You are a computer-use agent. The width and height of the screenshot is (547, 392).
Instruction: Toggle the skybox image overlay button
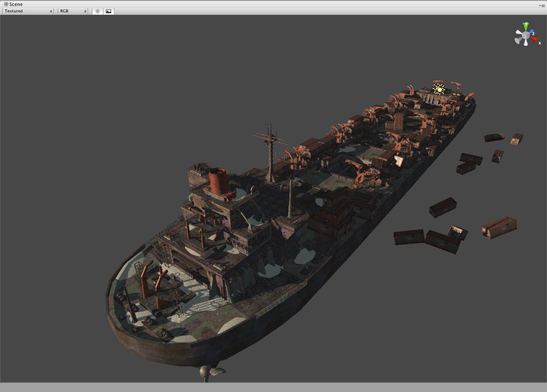[109, 11]
